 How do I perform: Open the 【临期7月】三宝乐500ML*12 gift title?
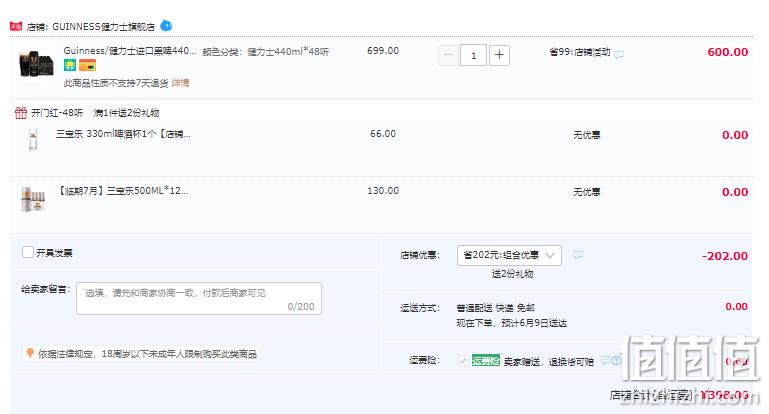123,190
